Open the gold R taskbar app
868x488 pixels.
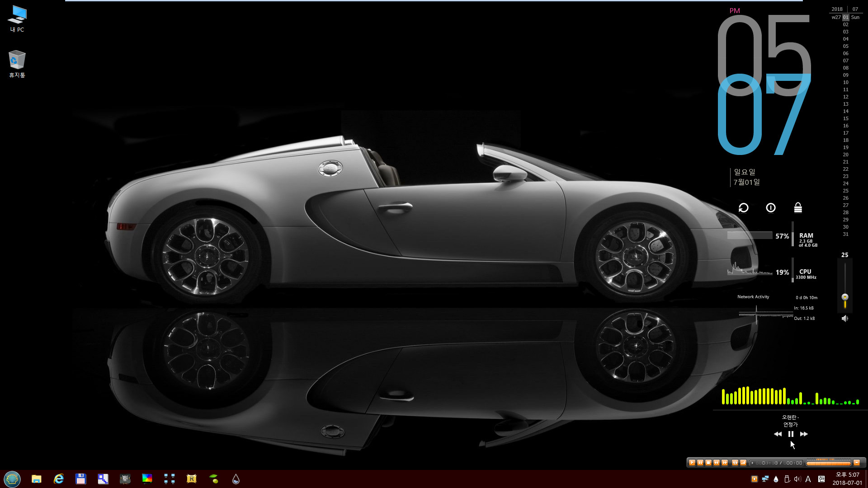pyautogui.click(x=192, y=479)
